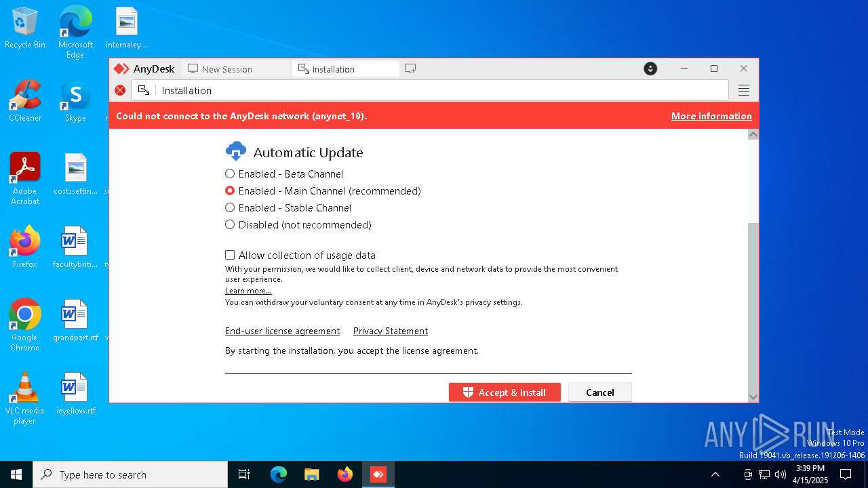Switch to the New Session tab

tap(235, 68)
